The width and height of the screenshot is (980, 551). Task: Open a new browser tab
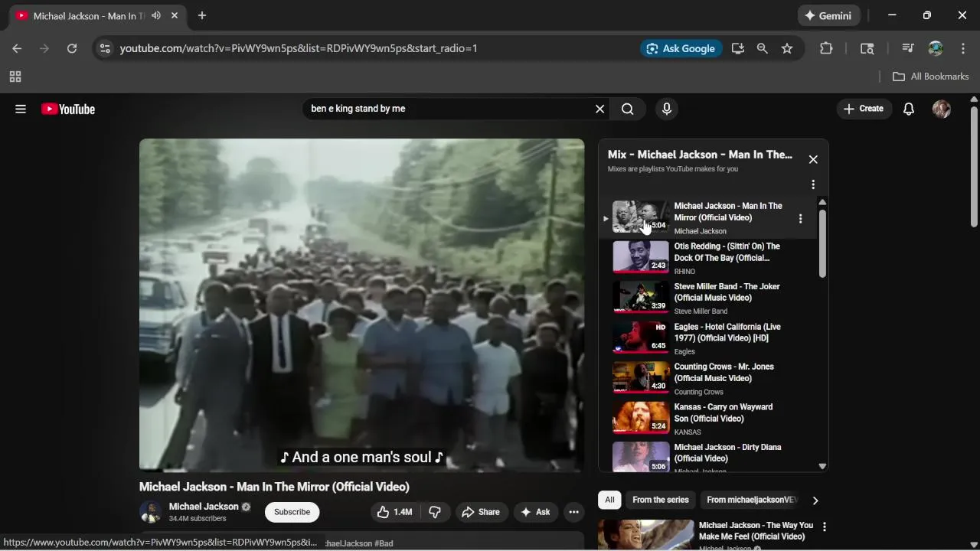pos(202,15)
